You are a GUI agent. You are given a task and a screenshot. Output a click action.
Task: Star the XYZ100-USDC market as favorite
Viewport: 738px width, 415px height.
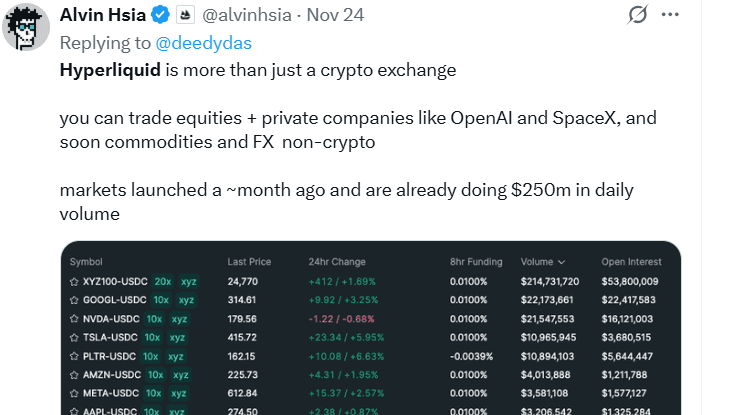click(73, 282)
